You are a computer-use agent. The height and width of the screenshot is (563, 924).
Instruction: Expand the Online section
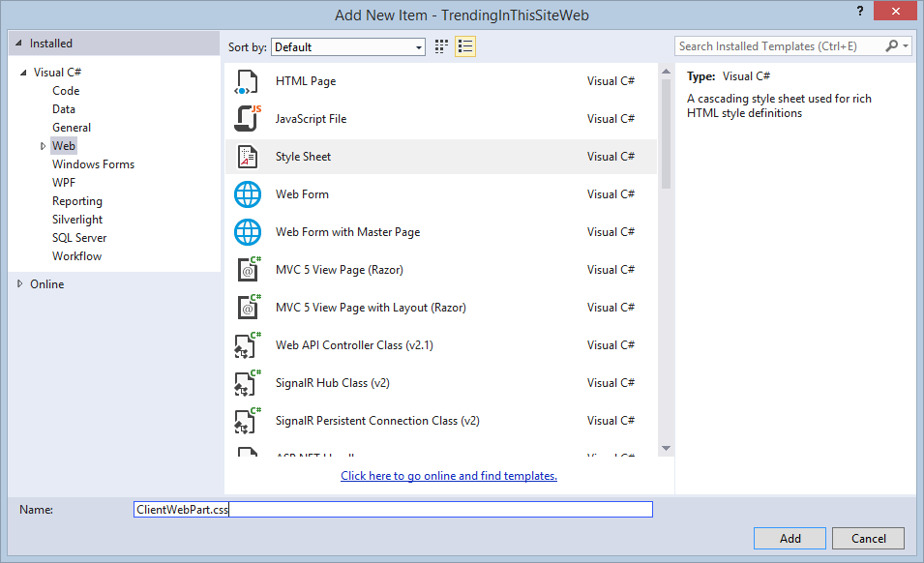coord(19,283)
